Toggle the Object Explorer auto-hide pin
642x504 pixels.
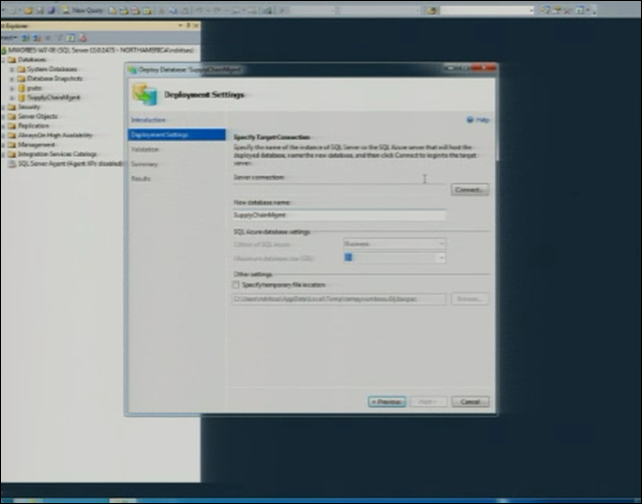[188, 26]
